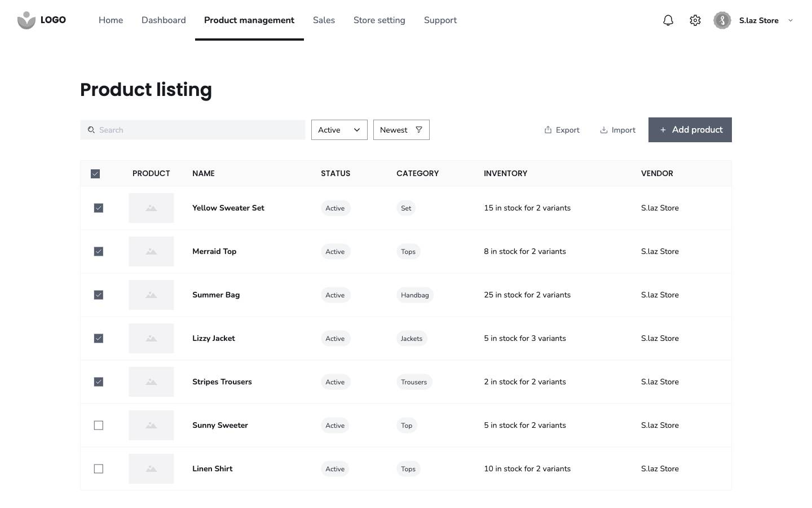The height and width of the screenshot is (508, 812).
Task: Open the Active status filter dropdown
Action: pyautogui.click(x=339, y=130)
